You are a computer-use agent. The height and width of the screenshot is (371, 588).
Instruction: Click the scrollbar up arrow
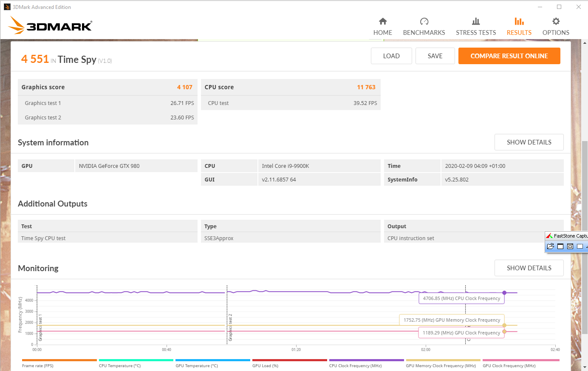pos(585,43)
